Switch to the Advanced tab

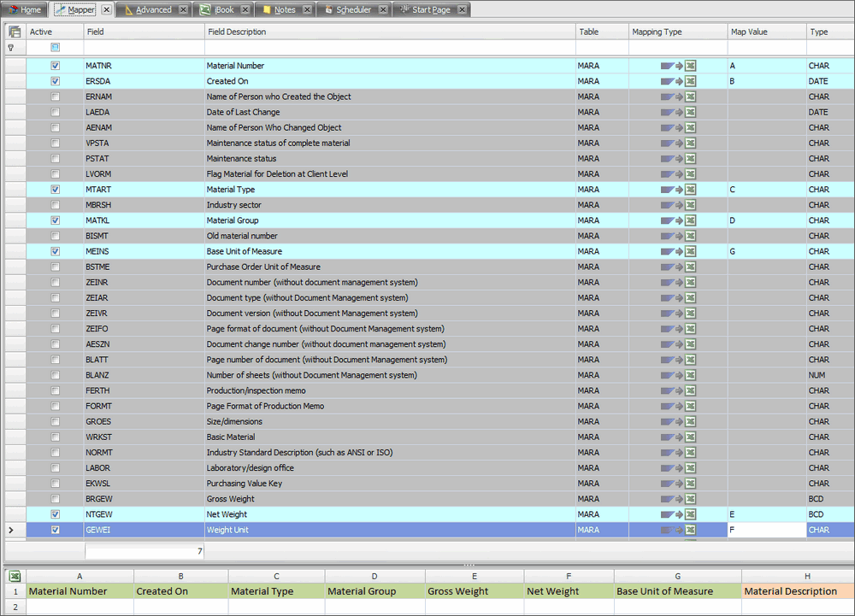tap(153, 9)
